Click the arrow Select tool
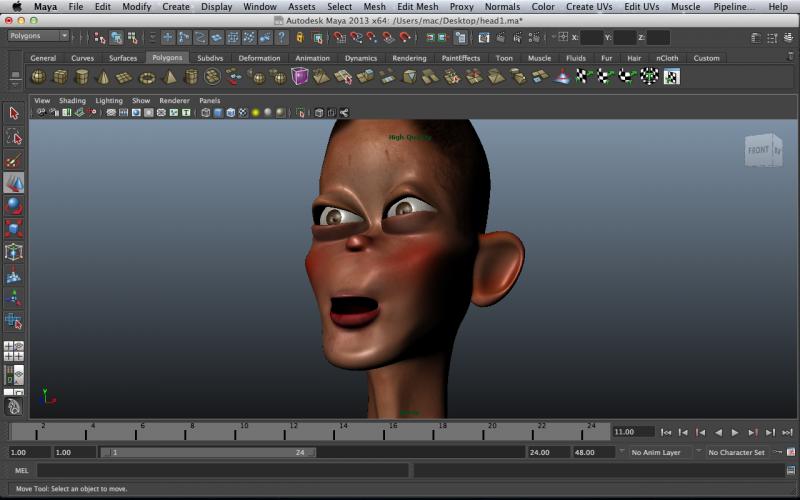800x500 pixels. coord(14,113)
